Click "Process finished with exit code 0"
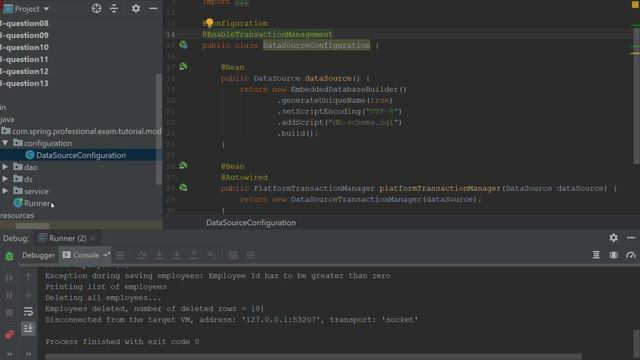This screenshot has height=360, width=640. pos(122,341)
